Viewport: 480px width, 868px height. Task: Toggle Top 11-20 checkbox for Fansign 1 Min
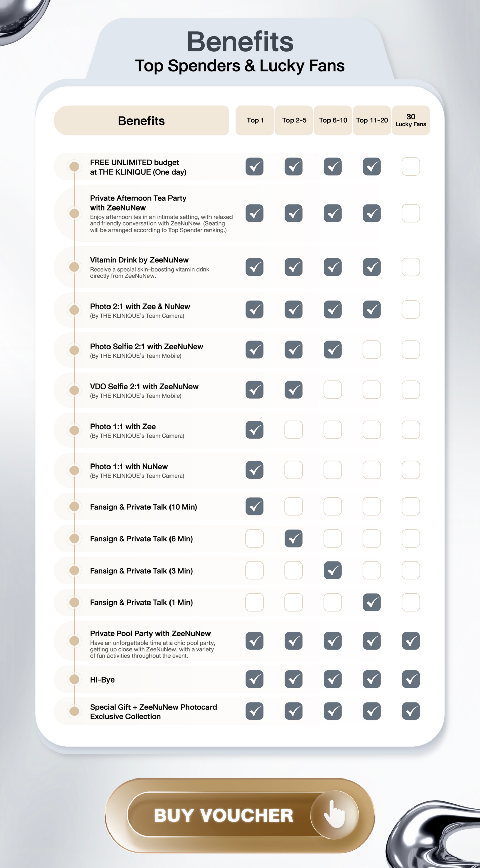pos(372,602)
